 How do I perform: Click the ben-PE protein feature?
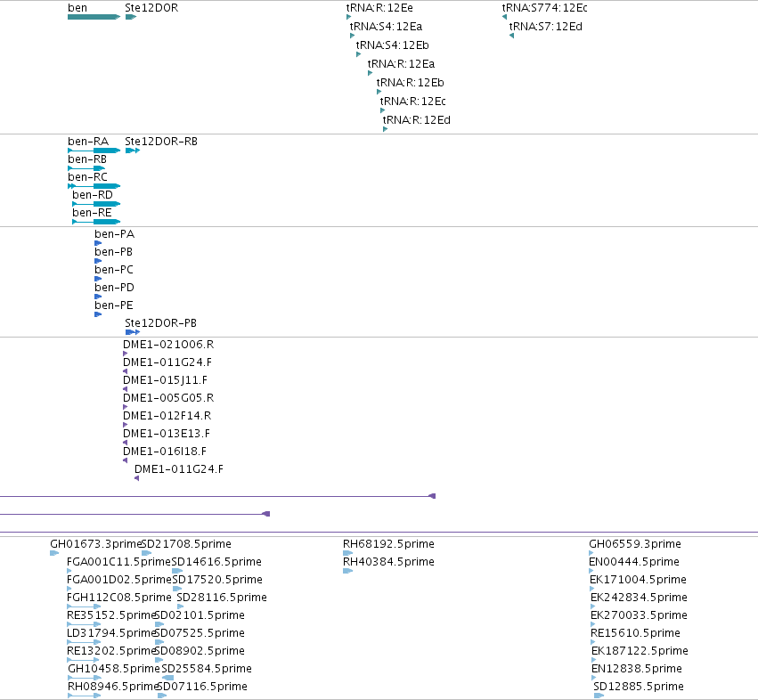98,314
